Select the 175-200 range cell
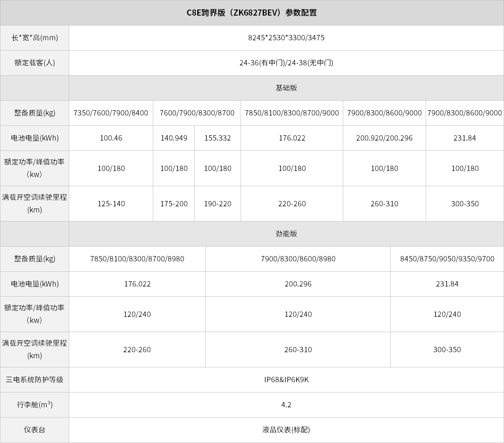This screenshot has height=443, width=504. coord(174,204)
